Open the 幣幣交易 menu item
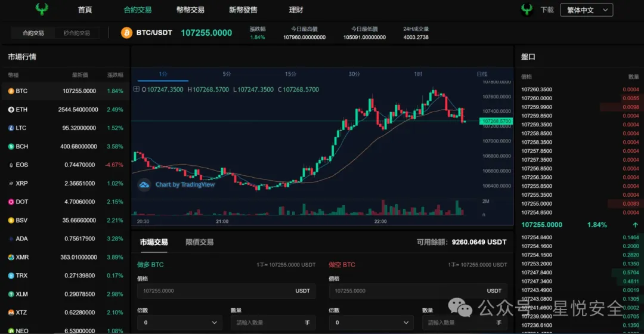 tap(190, 10)
